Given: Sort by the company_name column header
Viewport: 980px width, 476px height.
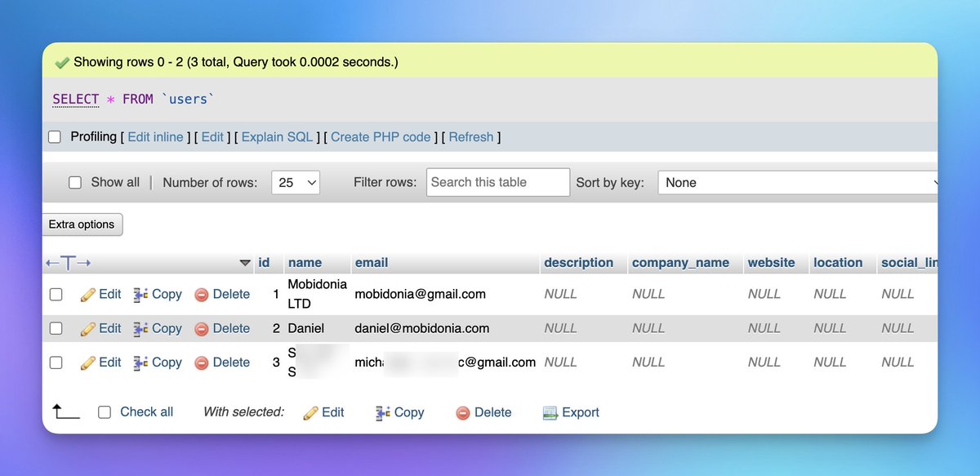Looking at the screenshot, I should pos(680,263).
